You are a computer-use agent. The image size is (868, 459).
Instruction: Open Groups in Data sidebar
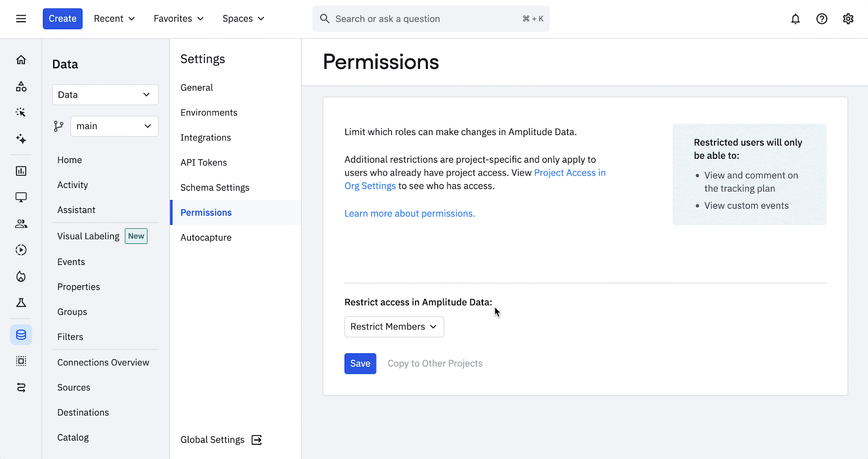[x=72, y=312]
